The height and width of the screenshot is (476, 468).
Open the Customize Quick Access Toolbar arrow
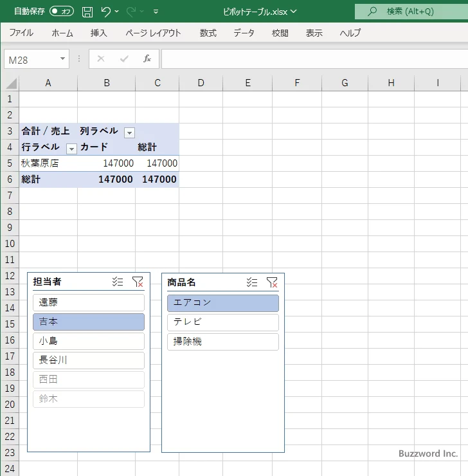[156, 12]
